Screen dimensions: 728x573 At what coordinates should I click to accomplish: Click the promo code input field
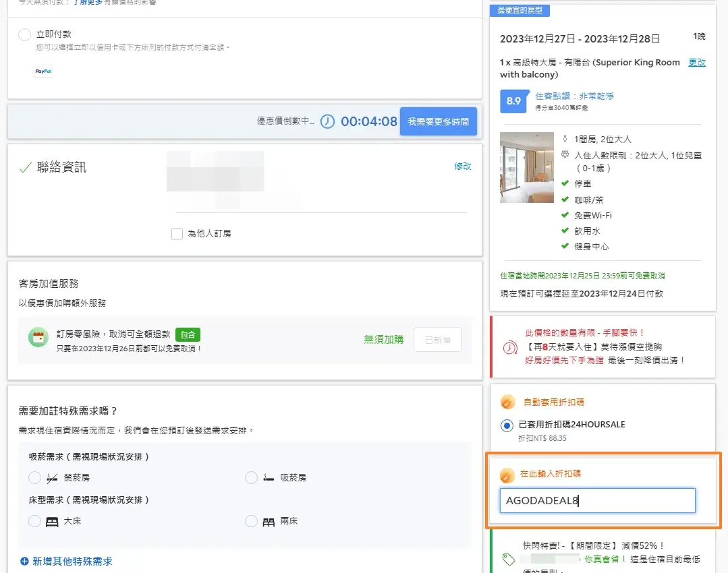pyautogui.click(x=597, y=501)
